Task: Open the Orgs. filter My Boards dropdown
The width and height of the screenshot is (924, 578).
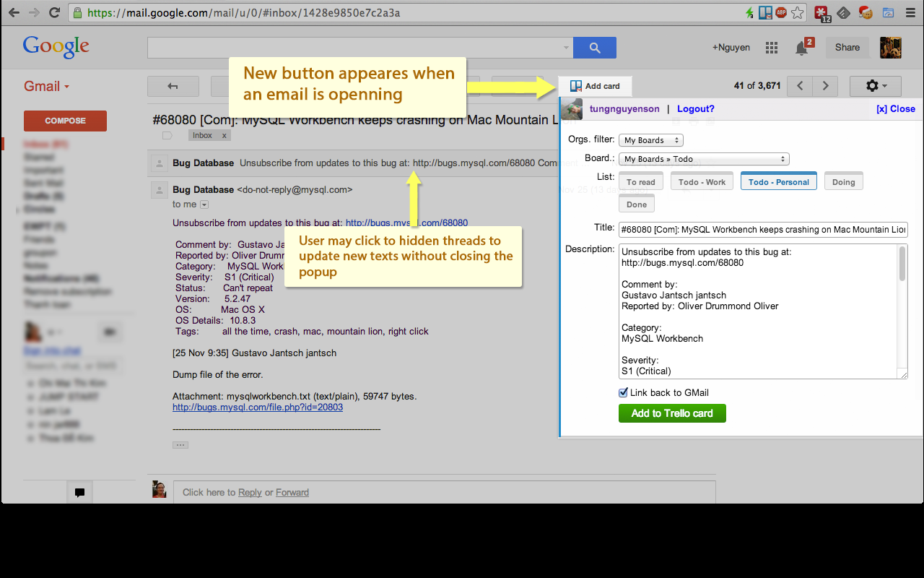Action: click(x=650, y=139)
